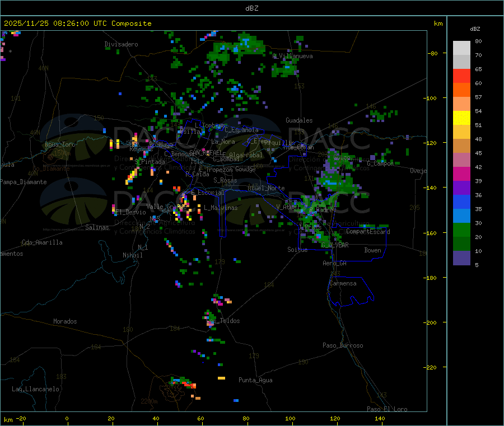Click the Cda_Amarilla location label
This screenshot has height=426, width=504.
click(42, 242)
